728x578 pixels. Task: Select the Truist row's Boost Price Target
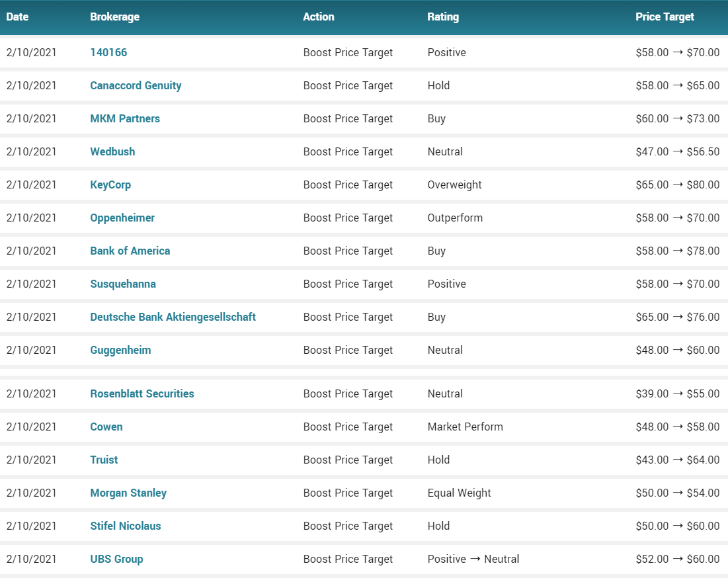(348, 460)
